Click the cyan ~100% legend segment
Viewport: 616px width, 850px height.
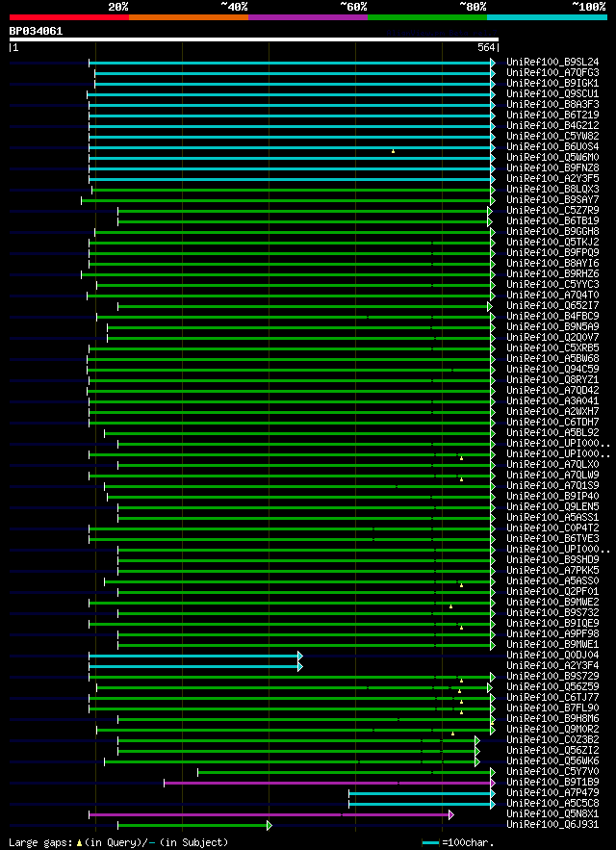(x=547, y=17)
